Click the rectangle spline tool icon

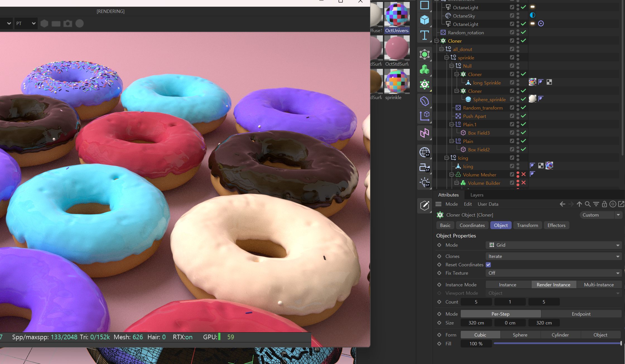click(424, 5)
